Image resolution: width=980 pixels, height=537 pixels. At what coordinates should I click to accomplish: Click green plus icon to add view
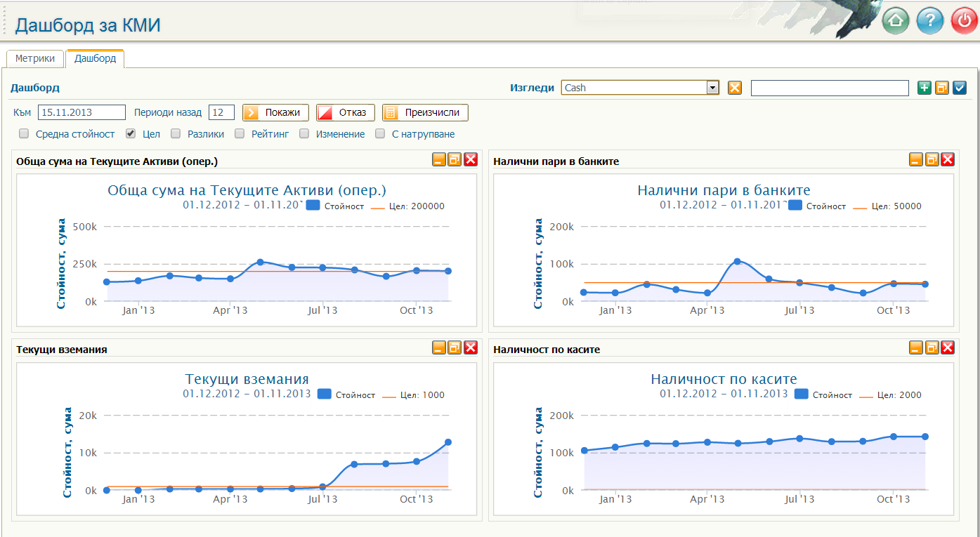[x=925, y=88]
